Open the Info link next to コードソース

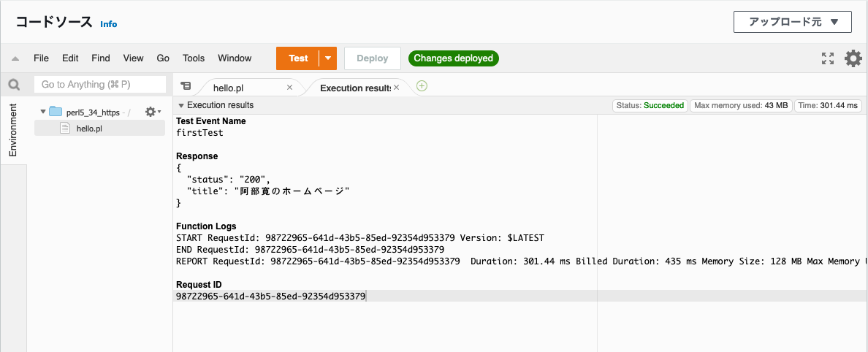[x=108, y=24]
